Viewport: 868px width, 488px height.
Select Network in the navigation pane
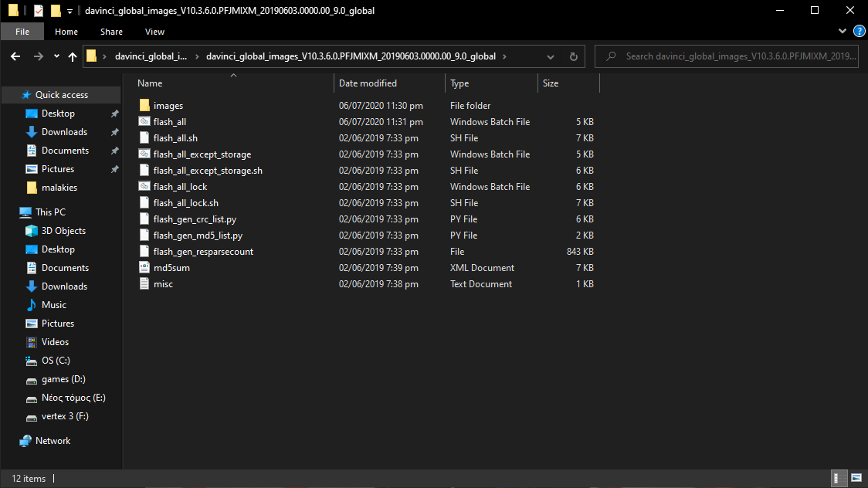point(53,441)
